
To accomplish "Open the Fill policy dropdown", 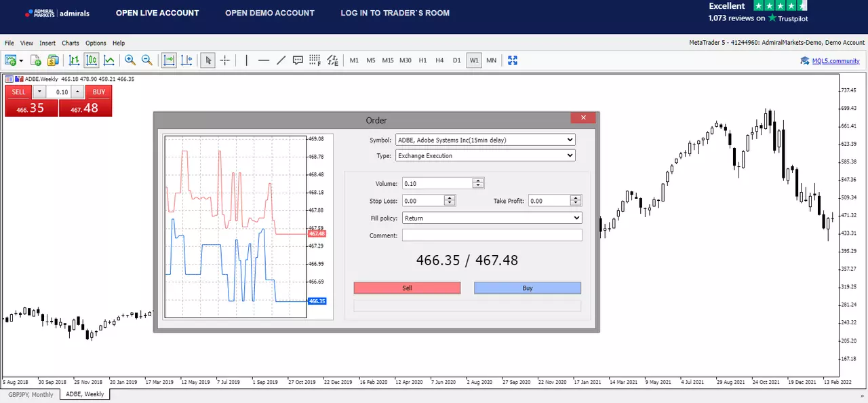I will pos(492,218).
